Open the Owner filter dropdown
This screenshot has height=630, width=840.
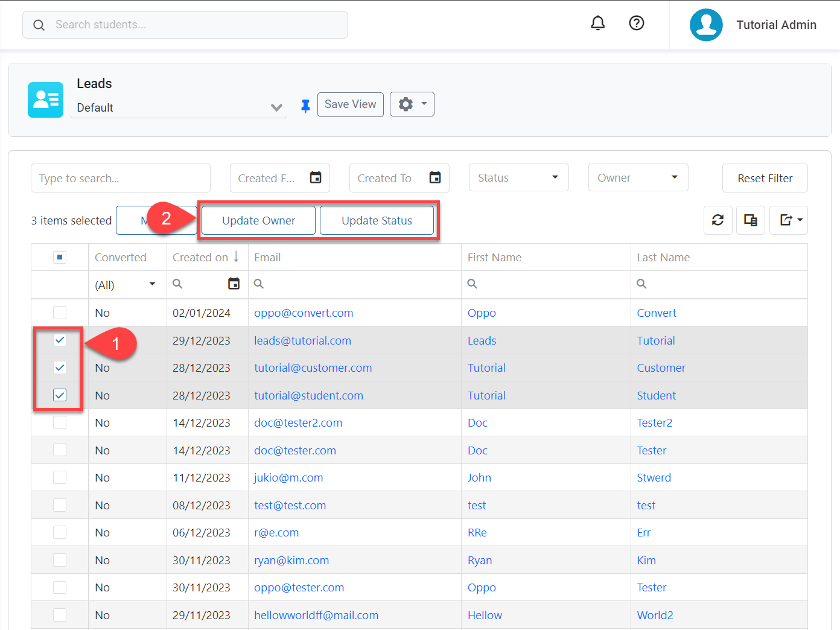pyautogui.click(x=638, y=177)
